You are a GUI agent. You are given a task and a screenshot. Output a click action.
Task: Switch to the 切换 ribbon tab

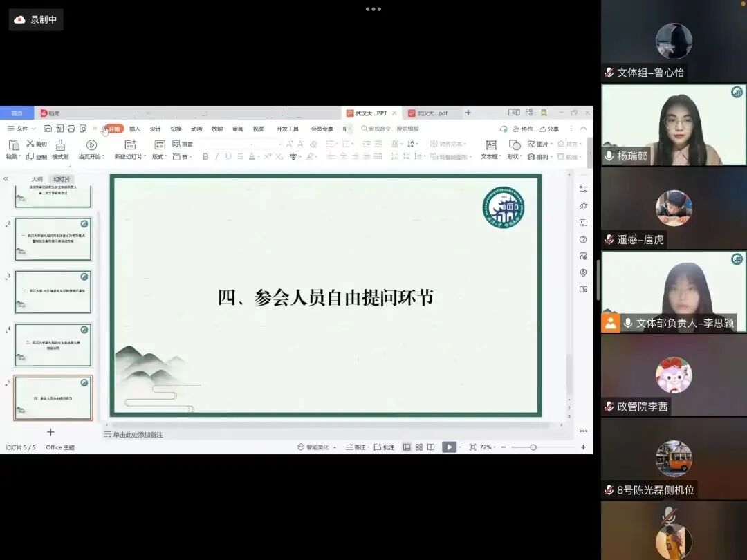176,129
